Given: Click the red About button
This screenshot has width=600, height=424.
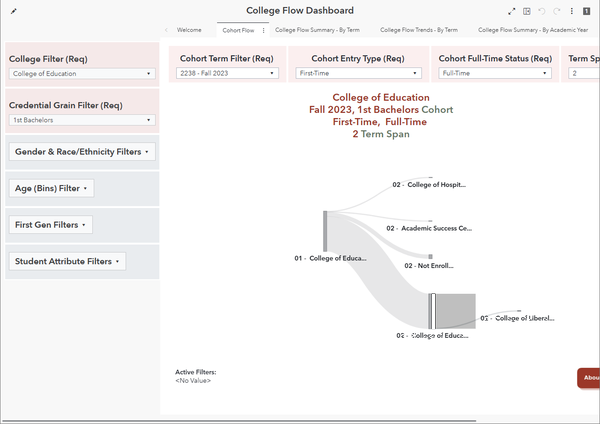Looking at the screenshot, I should 589,378.
